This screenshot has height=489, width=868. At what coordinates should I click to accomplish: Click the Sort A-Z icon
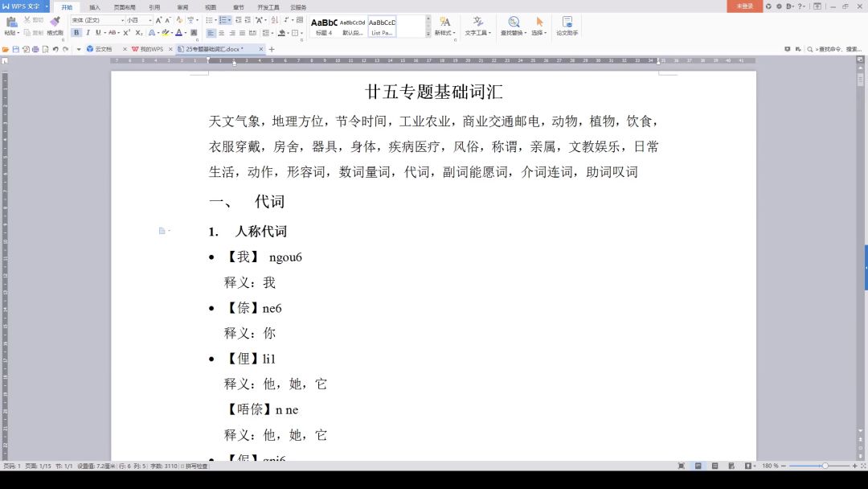click(x=275, y=20)
